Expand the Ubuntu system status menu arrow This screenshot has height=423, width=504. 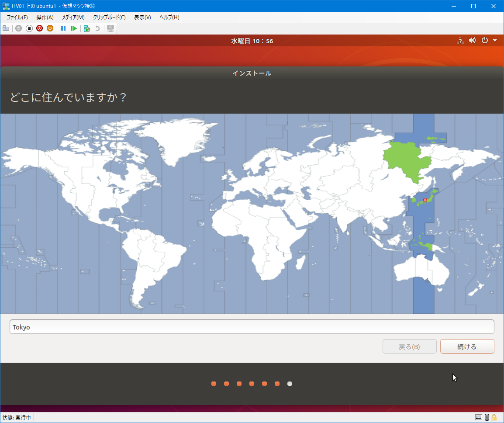[494, 40]
